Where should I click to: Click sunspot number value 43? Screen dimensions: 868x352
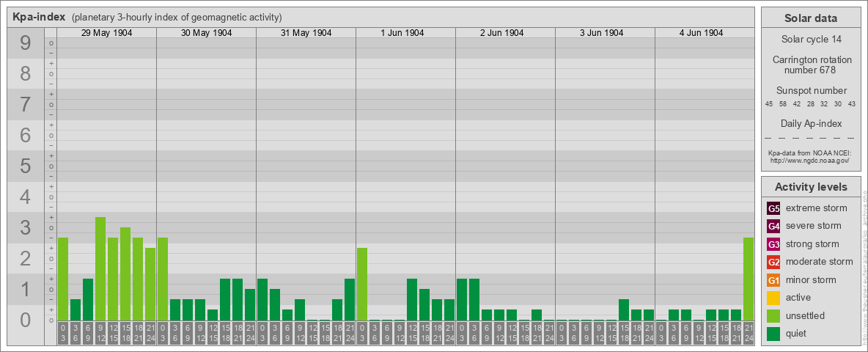point(852,104)
